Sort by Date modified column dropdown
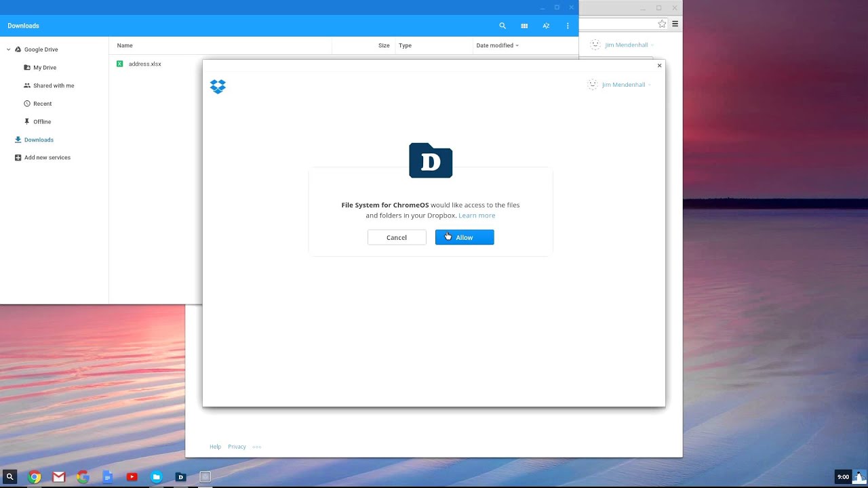Image resolution: width=868 pixels, height=488 pixels. click(497, 45)
